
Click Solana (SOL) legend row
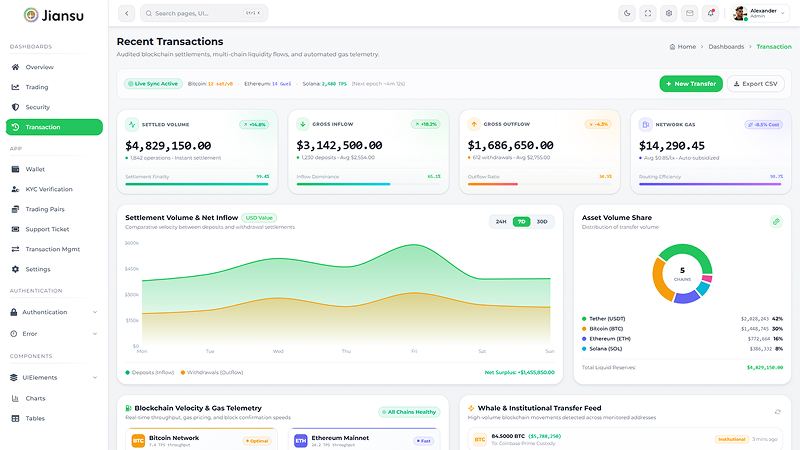[x=682, y=349]
